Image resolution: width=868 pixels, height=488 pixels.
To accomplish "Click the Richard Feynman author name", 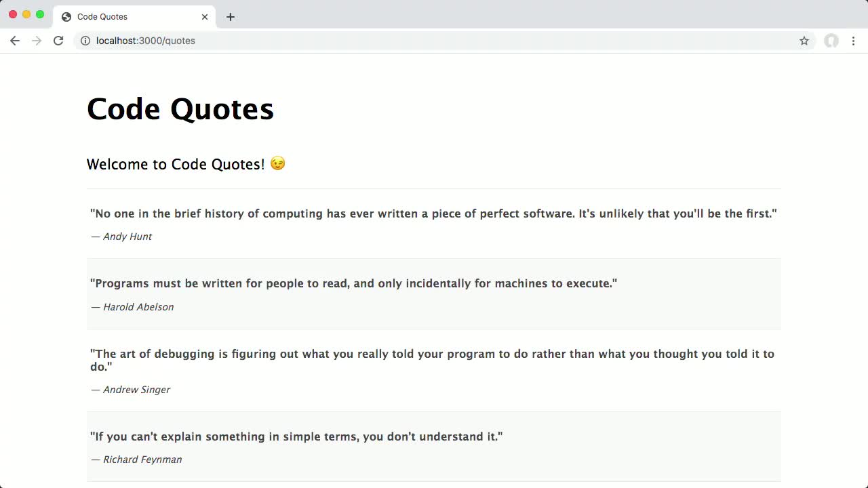I will click(x=142, y=460).
